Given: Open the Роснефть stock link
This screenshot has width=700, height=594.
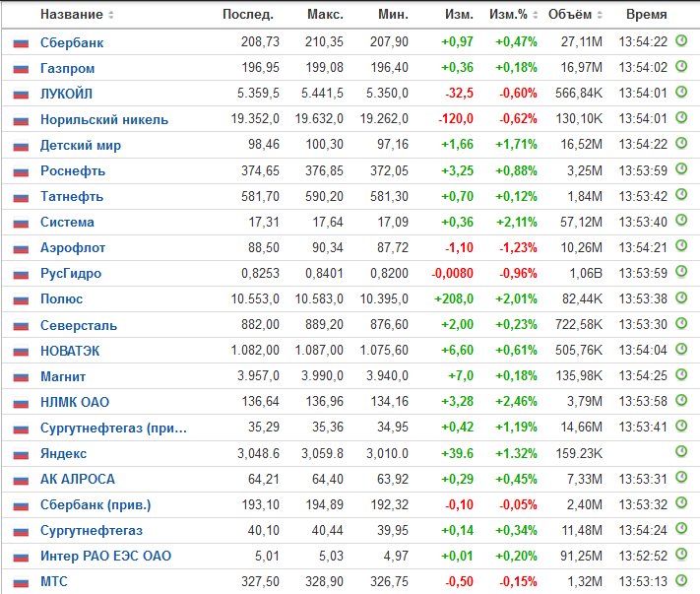Looking at the screenshot, I should click(73, 170).
